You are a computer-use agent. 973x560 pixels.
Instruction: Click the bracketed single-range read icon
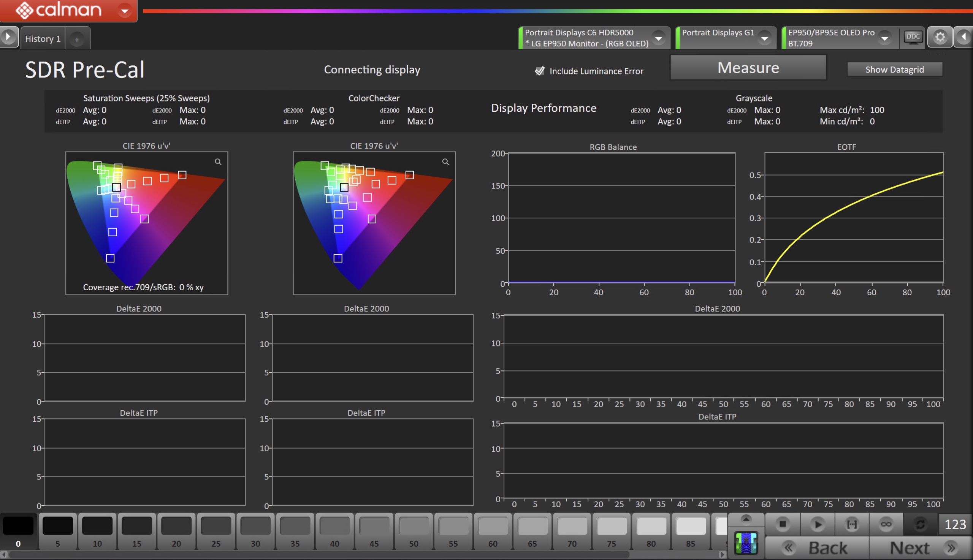tap(851, 524)
